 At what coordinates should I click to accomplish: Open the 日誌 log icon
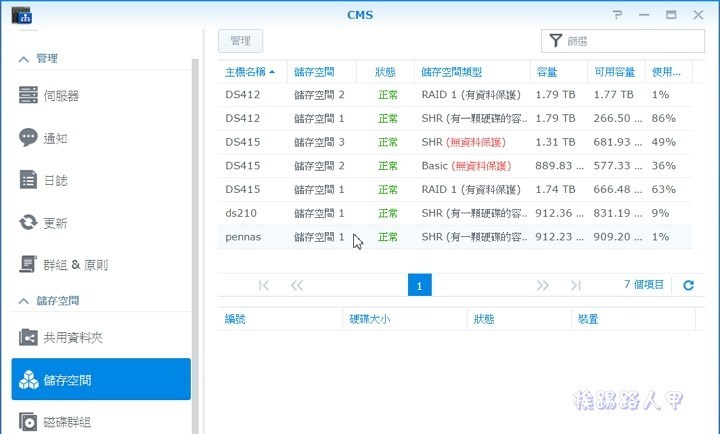pos(28,180)
